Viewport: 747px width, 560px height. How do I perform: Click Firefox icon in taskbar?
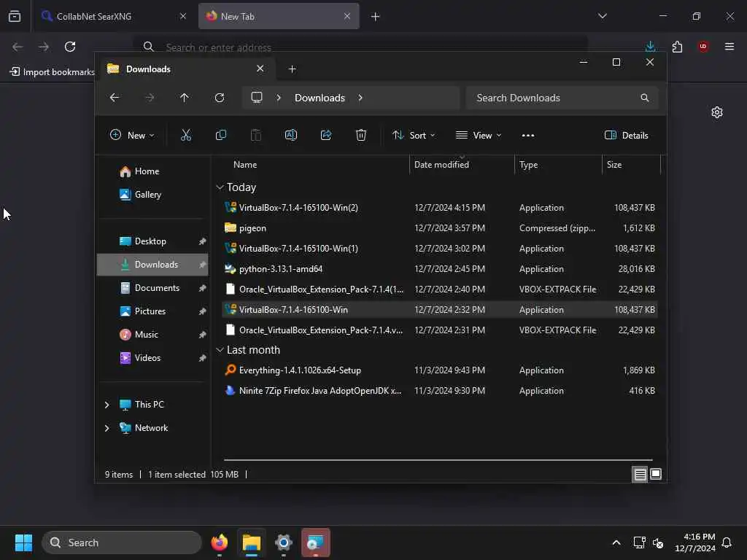click(219, 542)
